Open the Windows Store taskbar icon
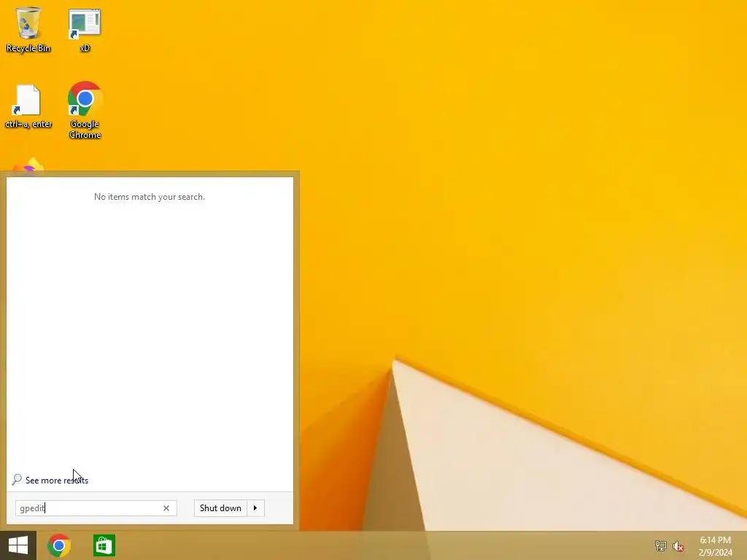Screen dimensions: 747x560 click(x=104, y=545)
